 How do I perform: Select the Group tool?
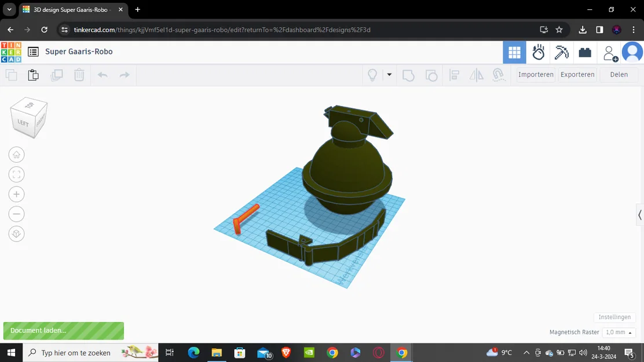click(x=408, y=75)
